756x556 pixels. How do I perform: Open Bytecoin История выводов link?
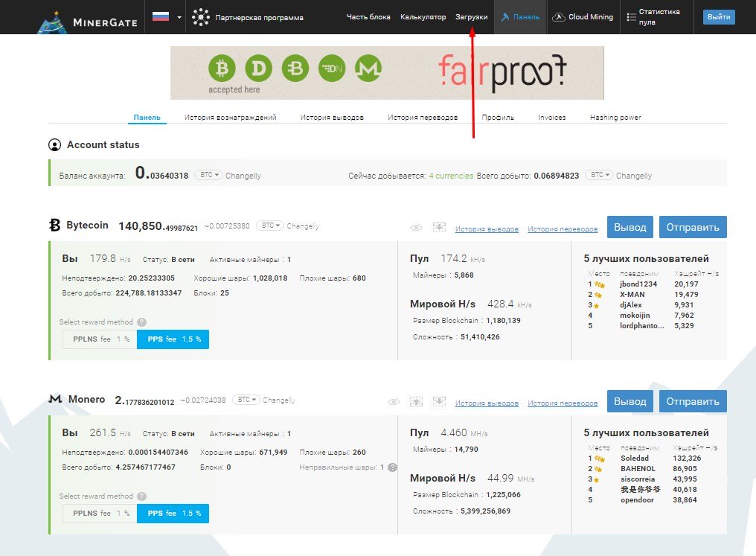pyautogui.click(x=487, y=229)
